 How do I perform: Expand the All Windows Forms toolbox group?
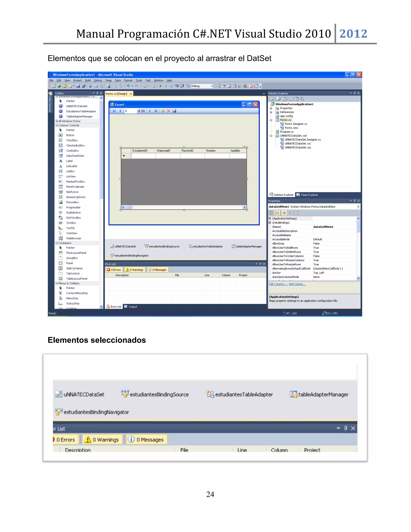click(x=57, y=121)
